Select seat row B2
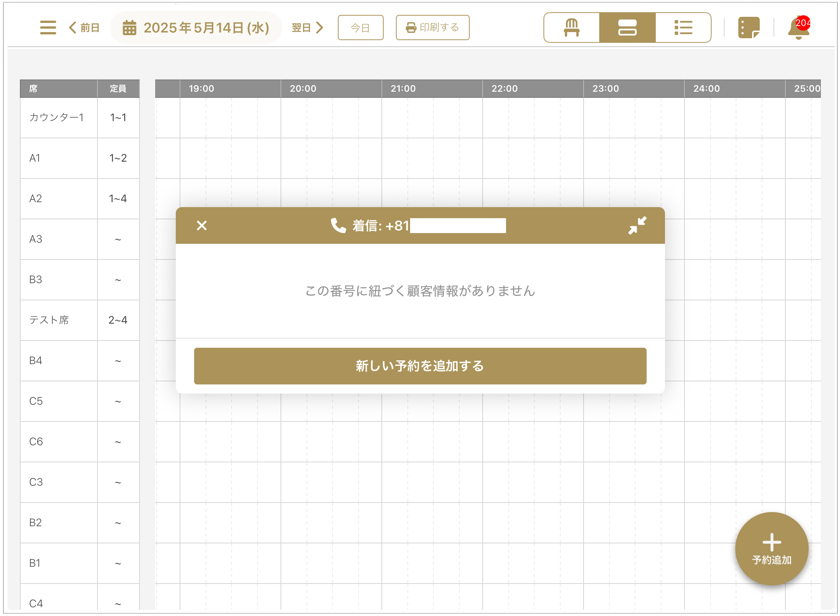The width and height of the screenshot is (840, 616). coord(80,523)
